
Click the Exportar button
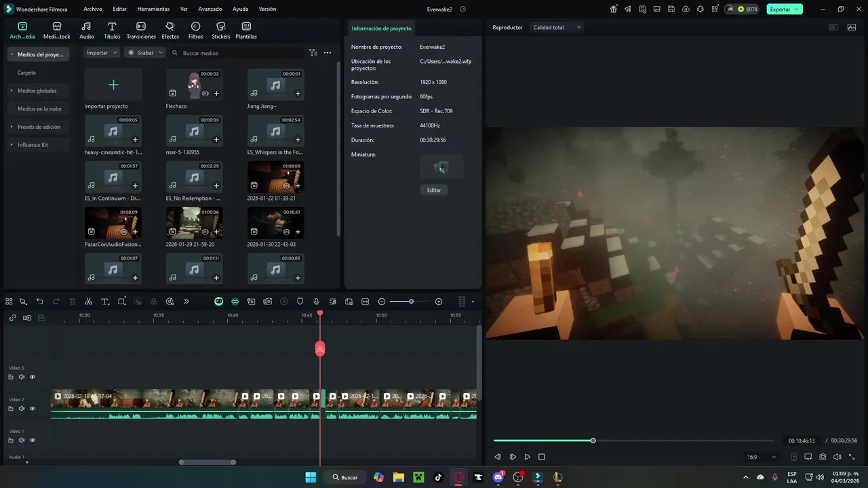785,9
